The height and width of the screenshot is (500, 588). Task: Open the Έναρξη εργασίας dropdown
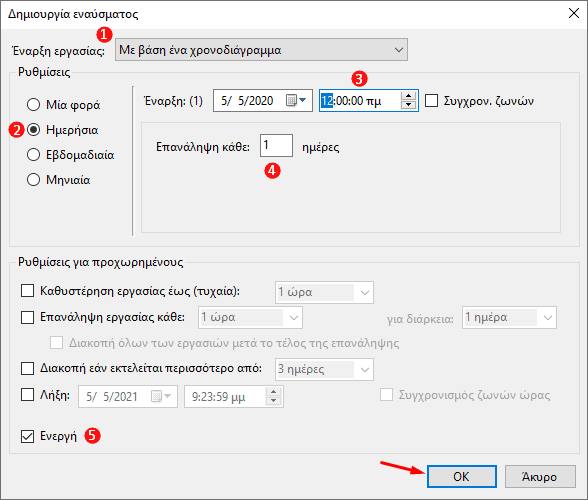tap(261, 50)
